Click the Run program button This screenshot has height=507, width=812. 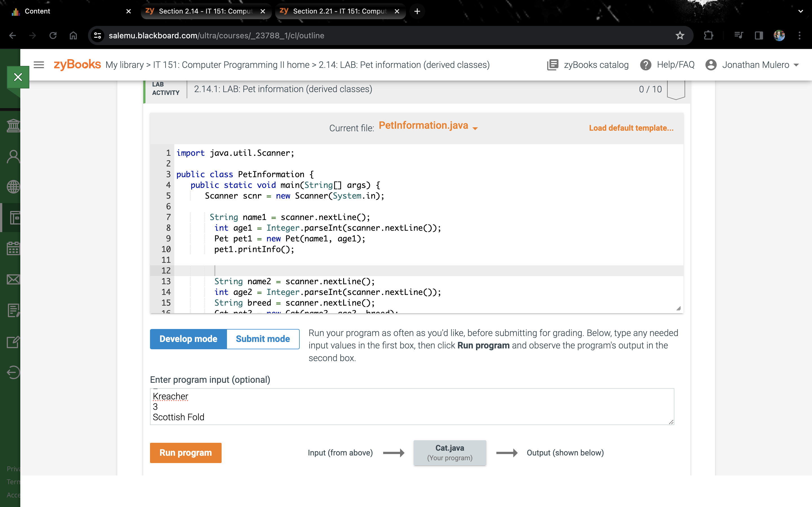(186, 452)
